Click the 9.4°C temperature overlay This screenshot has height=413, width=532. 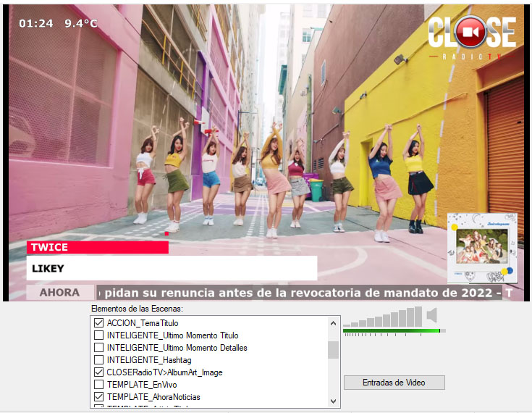point(81,23)
